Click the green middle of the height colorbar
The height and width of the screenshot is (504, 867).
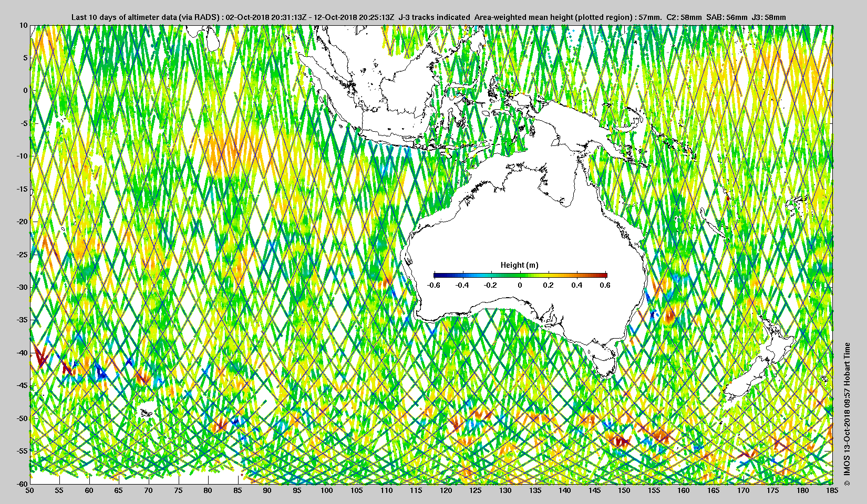click(x=520, y=275)
